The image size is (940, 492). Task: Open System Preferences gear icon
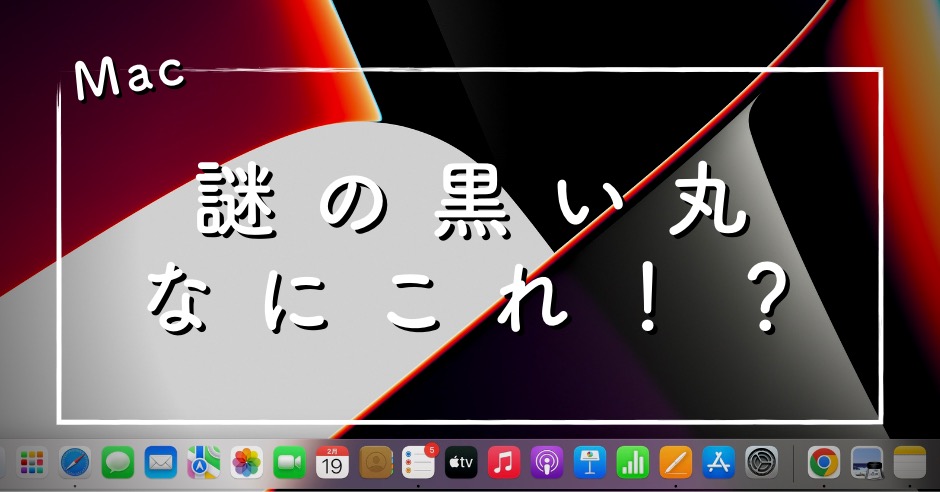[x=761, y=462]
